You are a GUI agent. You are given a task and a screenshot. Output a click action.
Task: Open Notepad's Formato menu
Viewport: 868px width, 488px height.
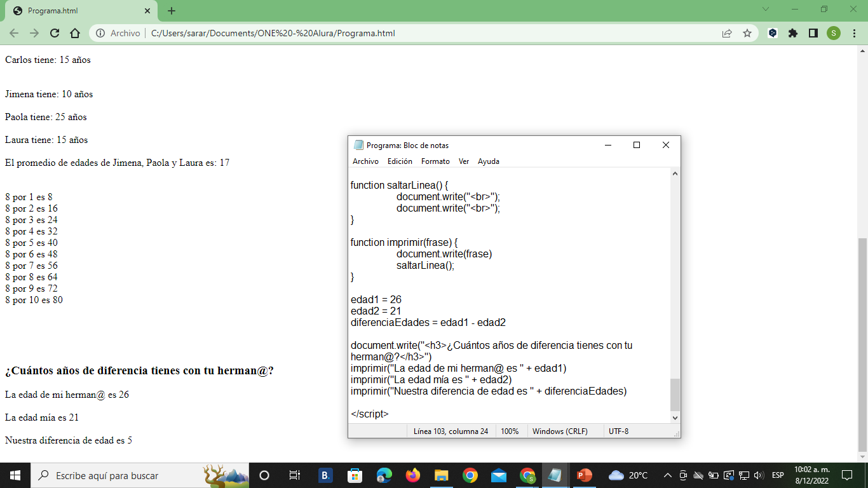[435, 161]
